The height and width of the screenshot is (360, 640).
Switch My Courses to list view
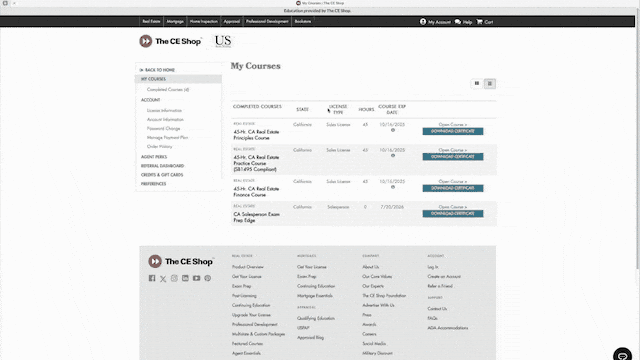pos(490,83)
